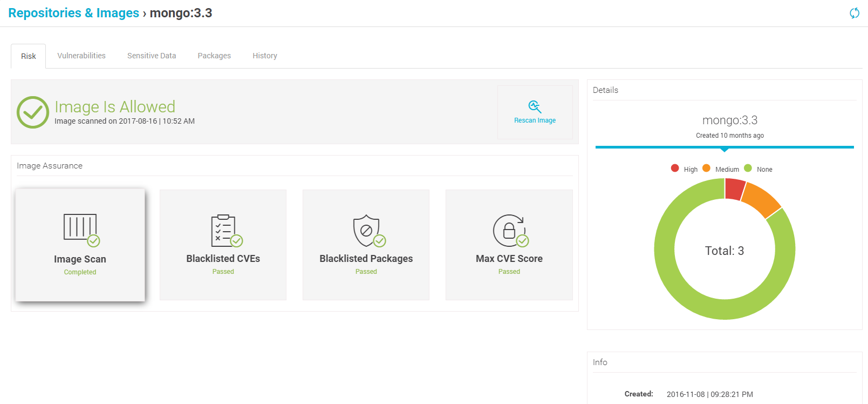Click the refresh icon at top right
868x404 pixels.
tap(854, 13)
